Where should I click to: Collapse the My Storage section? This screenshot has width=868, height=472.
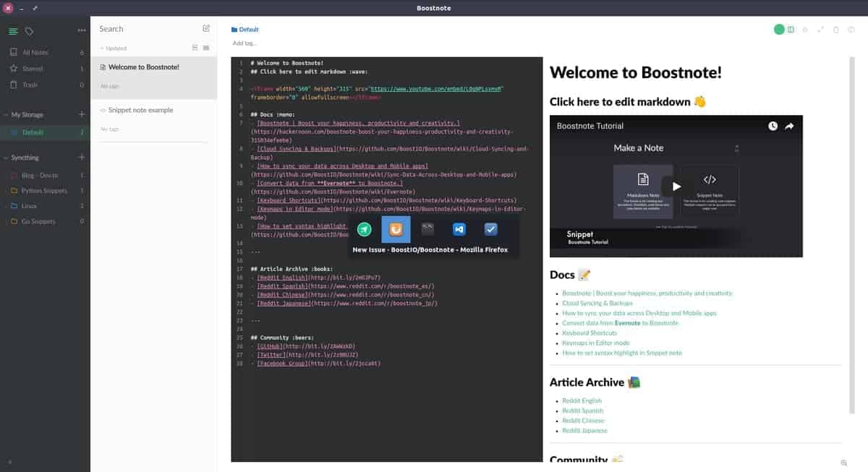point(5,115)
